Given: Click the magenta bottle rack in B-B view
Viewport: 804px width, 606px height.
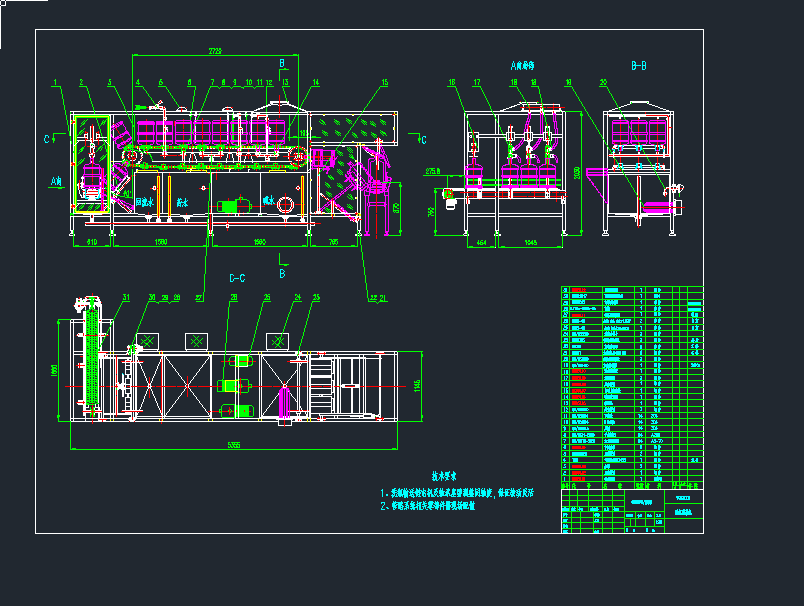Looking at the screenshot, I should click(x=639, y=131).
